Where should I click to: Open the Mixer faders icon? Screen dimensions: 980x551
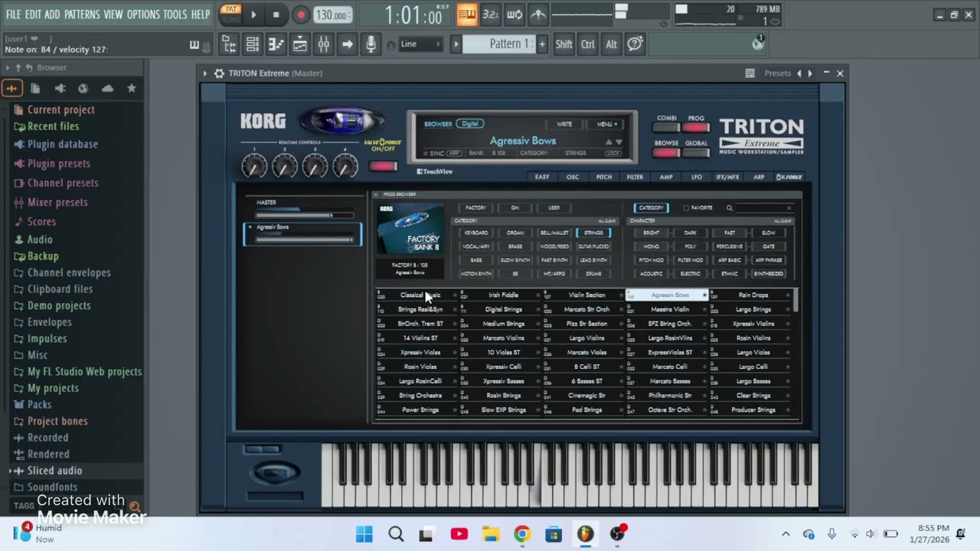[x=323, y=44]
